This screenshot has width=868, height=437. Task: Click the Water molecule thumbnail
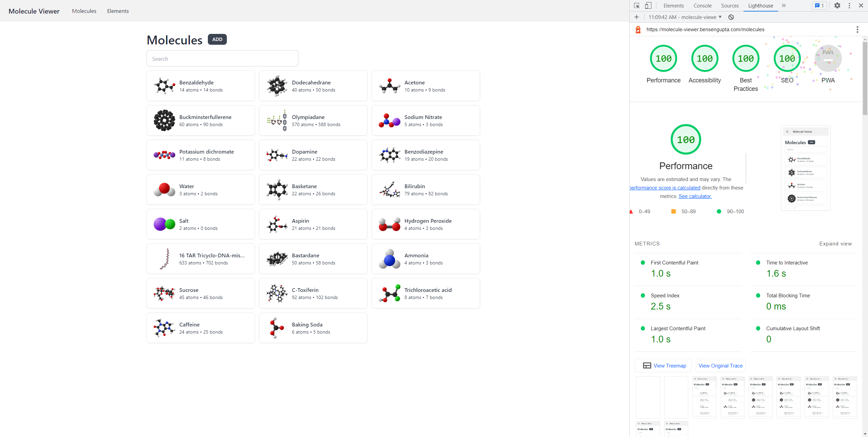click(x=164, y=190)
